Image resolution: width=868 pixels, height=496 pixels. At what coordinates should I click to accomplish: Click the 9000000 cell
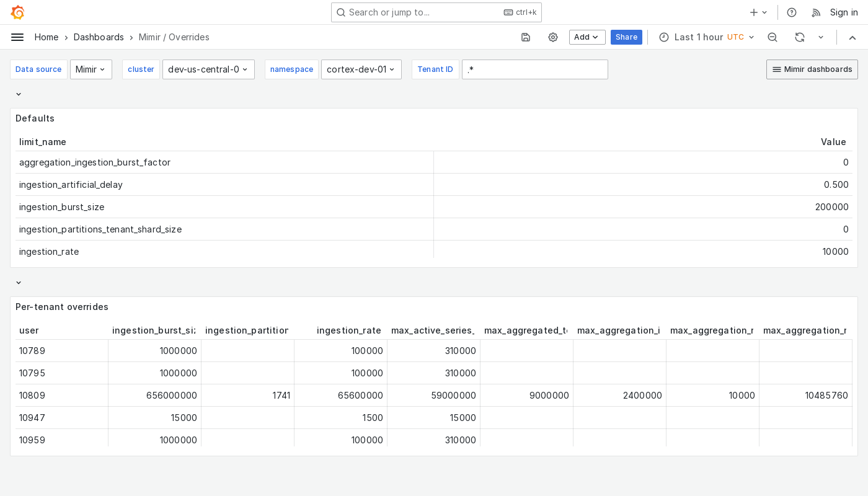click(x=527, y=396)
